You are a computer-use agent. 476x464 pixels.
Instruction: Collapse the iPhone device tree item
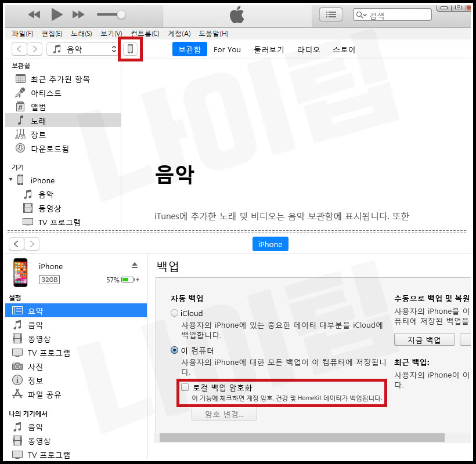coord(10,180)
